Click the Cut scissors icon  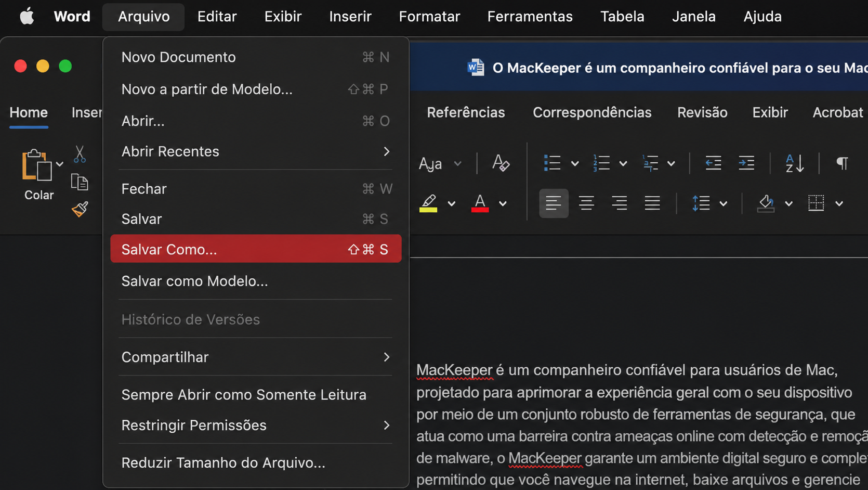click(80, 154)
